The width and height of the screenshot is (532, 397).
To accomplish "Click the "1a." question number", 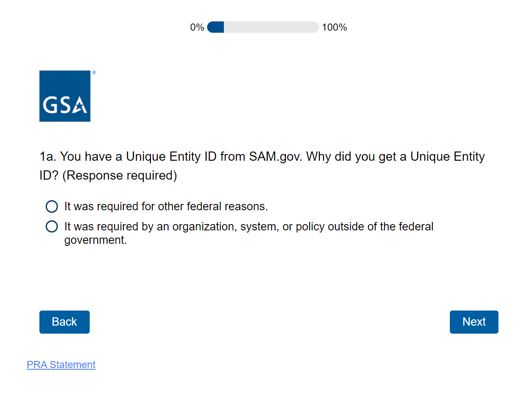I will tap(48, 157).
